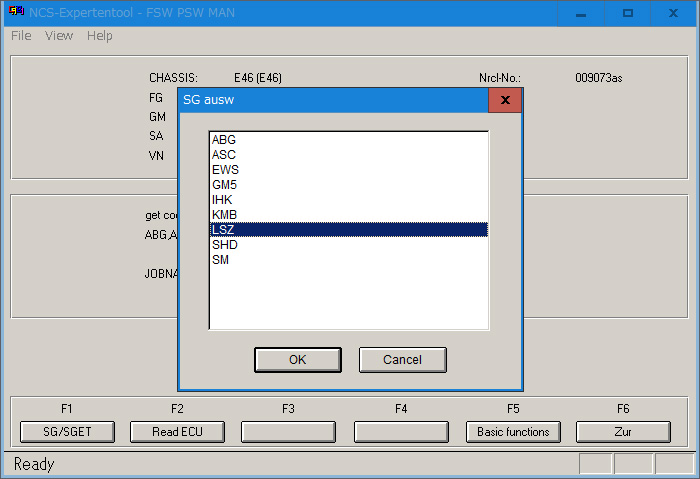Close the NCS-Expertentool main window
This screenshot has height=479, width=700.
click(x=673, y=13)
